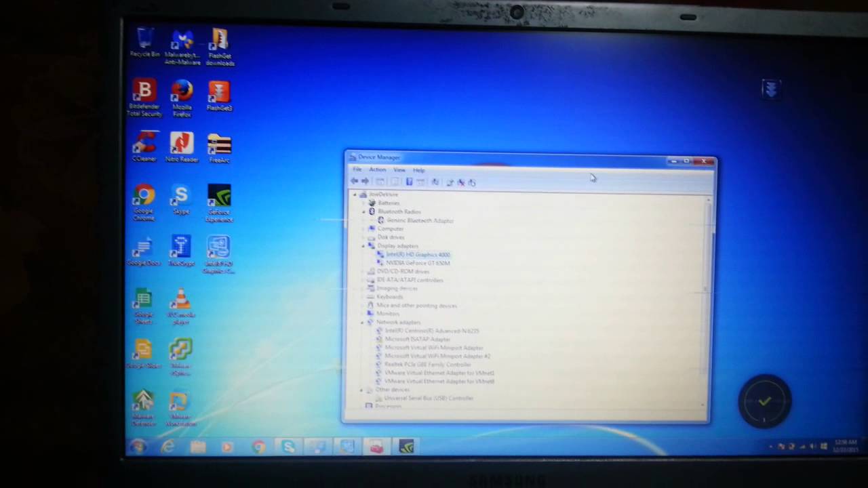Viewport: 868px width, 488px height.
Task: Collapse the Bluetooth Radios category
Action: (x=363, y=211)
